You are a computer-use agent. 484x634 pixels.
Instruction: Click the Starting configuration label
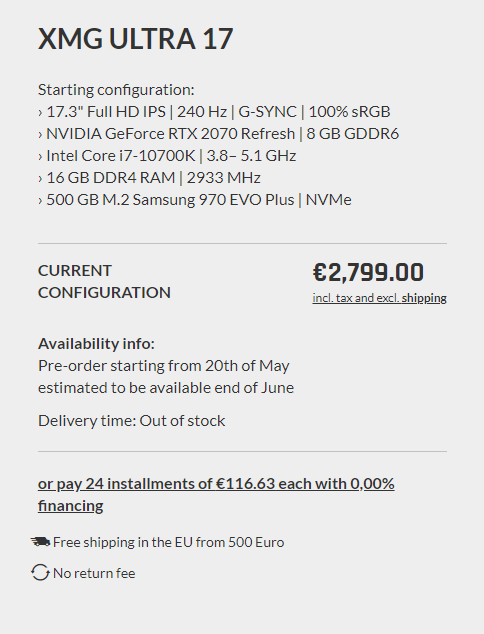(116, 90)
